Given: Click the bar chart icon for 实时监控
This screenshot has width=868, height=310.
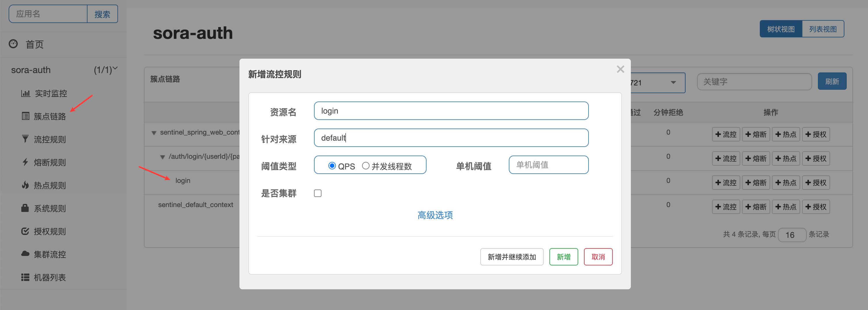Looking at the screenshot, I should [26, 93].
